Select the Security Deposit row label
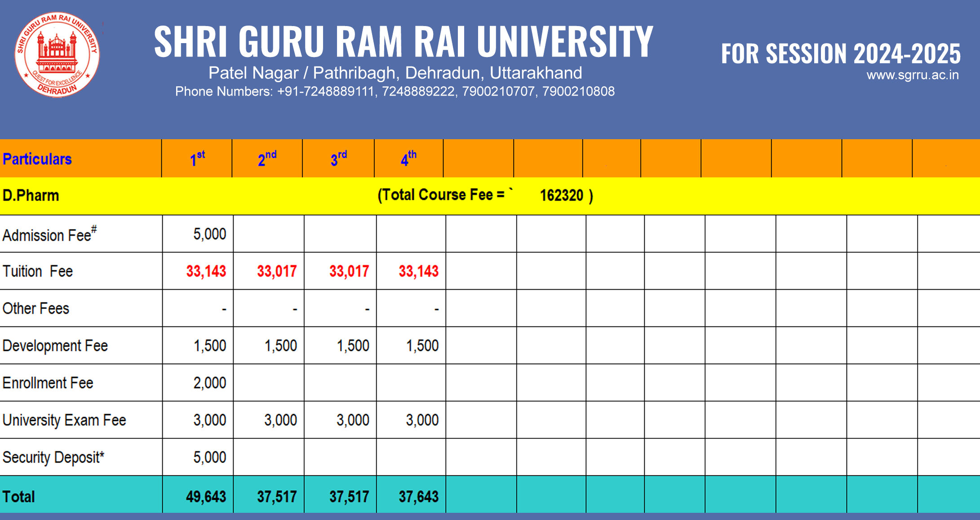 click(53, 458)
